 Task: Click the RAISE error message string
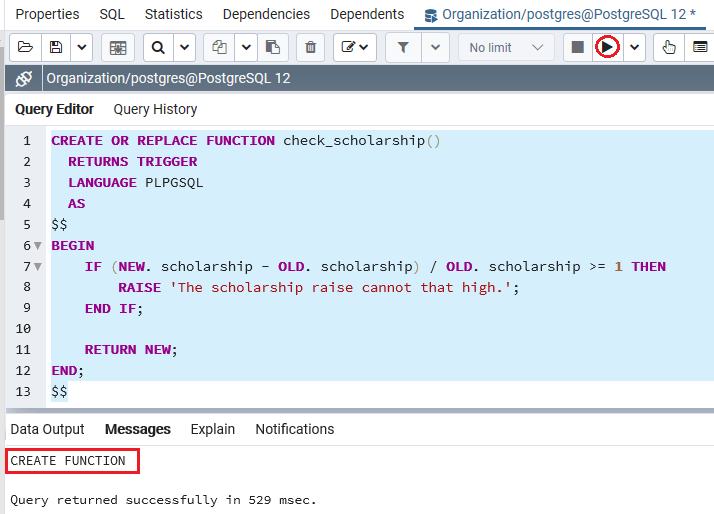341,288
